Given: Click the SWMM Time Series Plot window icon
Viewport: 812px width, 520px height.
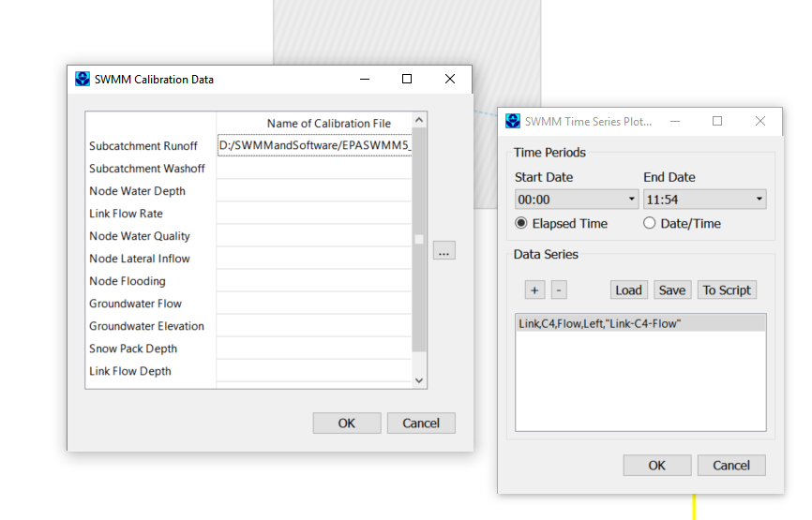Looking at the screenshot, I should point(513,121).
